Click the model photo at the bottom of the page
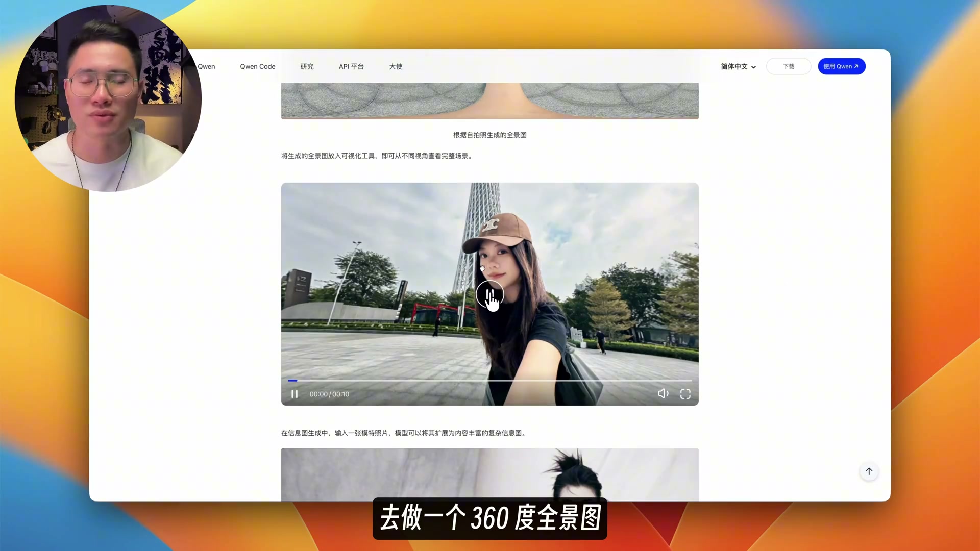 pyautogui.click(x=490, y=474)
